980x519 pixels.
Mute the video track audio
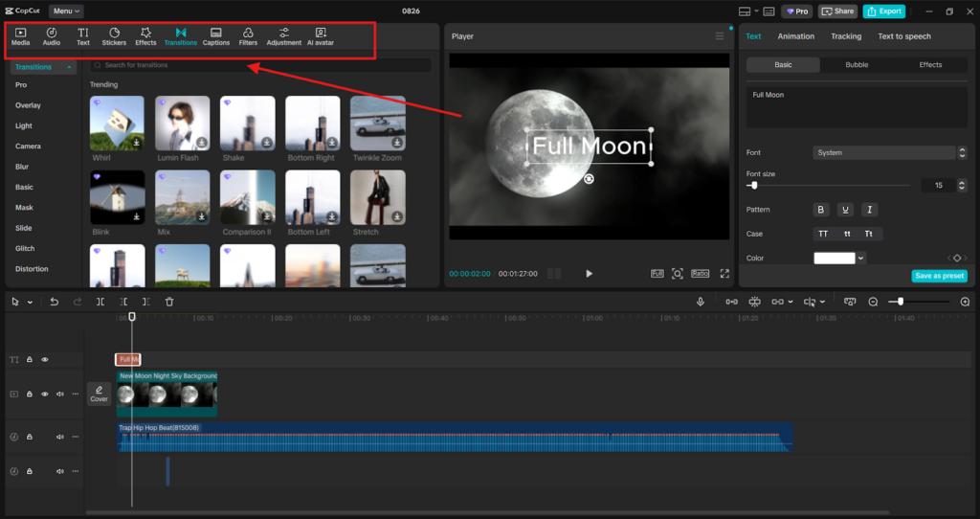click(59, 394)
